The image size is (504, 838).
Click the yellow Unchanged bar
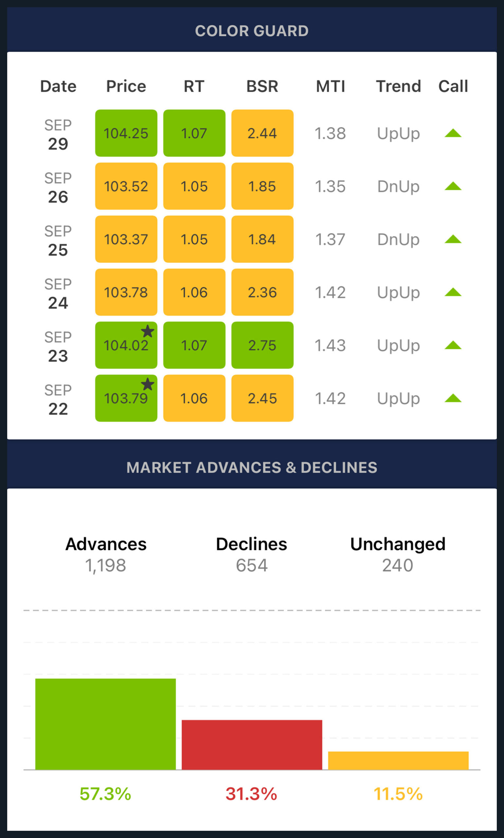click(x=398, y=760)
